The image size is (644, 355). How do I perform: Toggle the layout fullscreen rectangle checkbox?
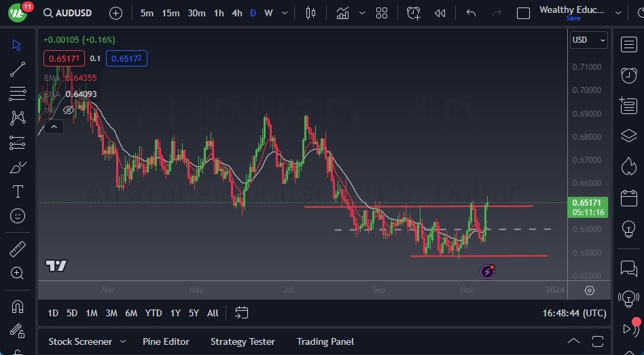pos(523,13)
